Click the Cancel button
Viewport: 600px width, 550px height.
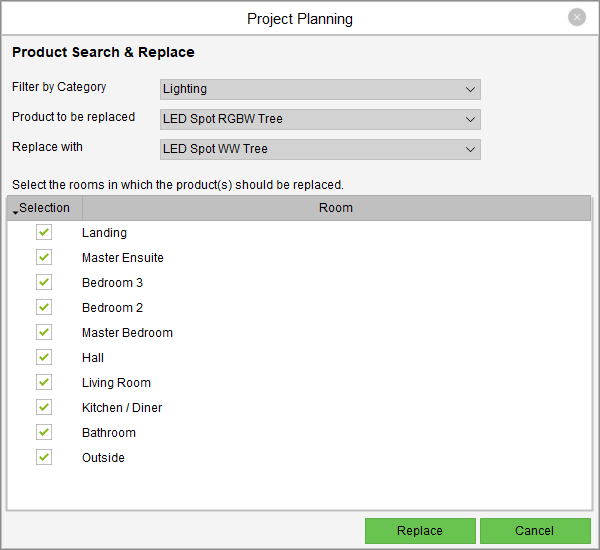pos(535,530)
